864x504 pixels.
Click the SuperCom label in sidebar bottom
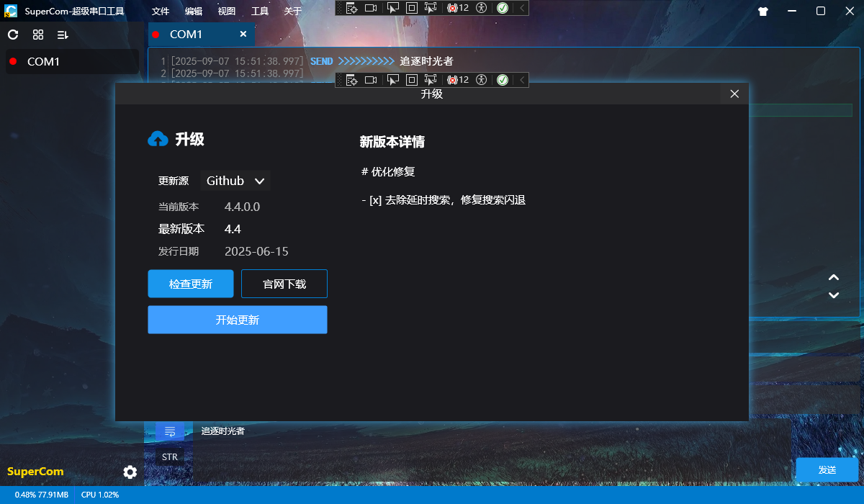click(35, 472)
